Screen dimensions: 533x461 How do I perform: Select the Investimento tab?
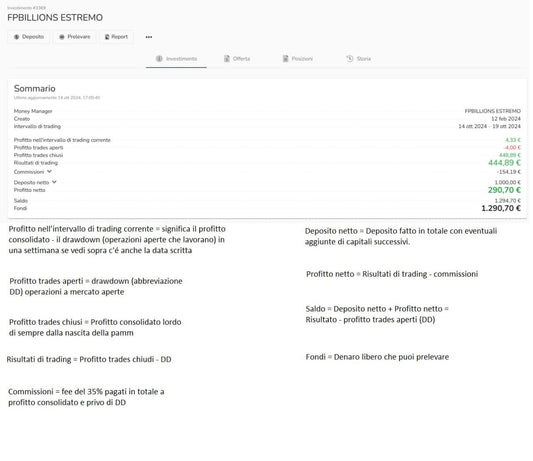pos(176,59)
